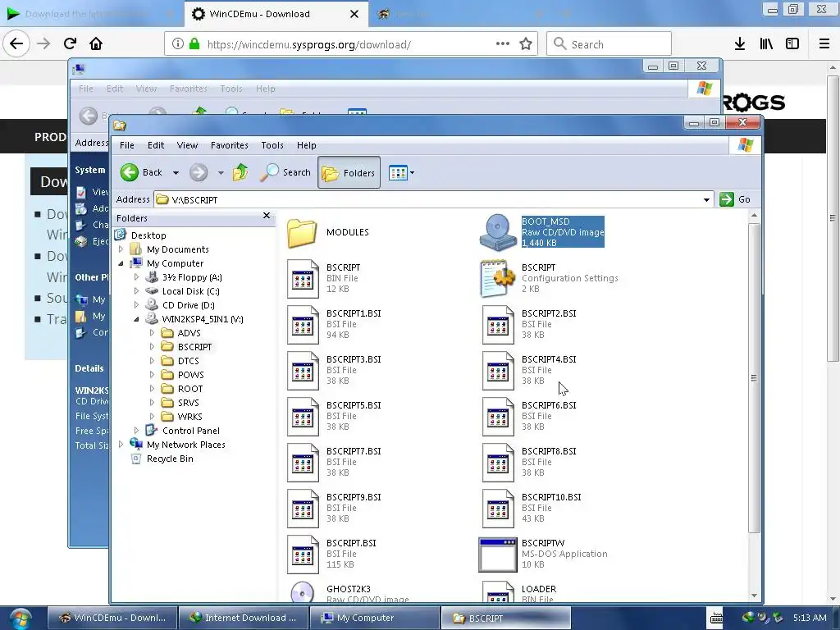Select WRKS folder in tree
Viewport: 840px width, 630px height.
[189, 416]
